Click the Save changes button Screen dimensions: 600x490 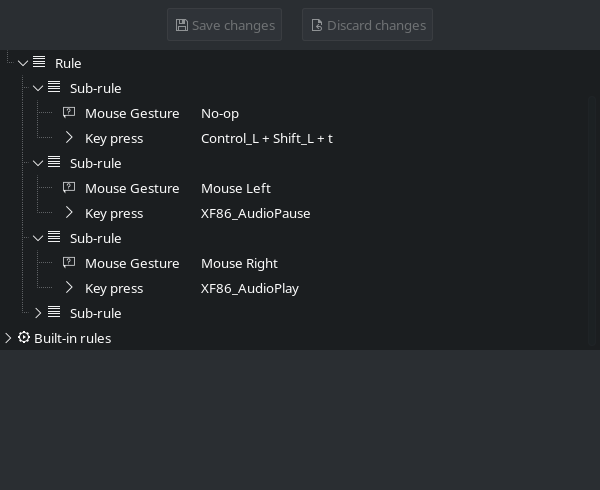[x=224, y=25]
